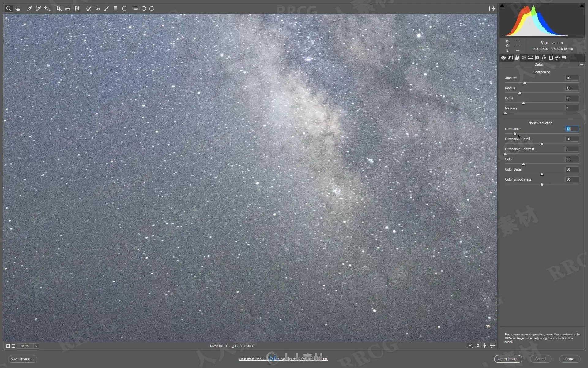588x368 pixels.
Task: Click the Sharpening Amount slider handle
Action: [525, 83]
